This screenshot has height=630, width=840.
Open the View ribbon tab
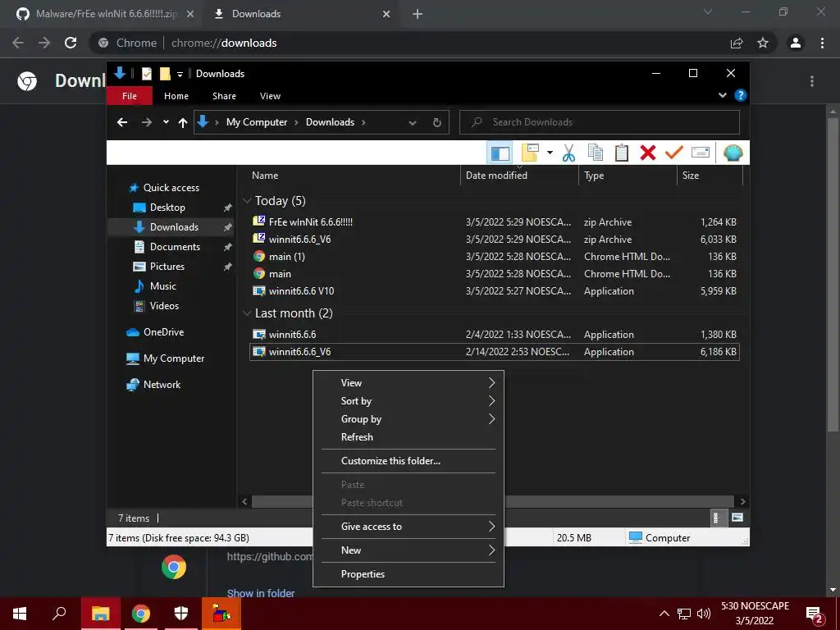270,96
